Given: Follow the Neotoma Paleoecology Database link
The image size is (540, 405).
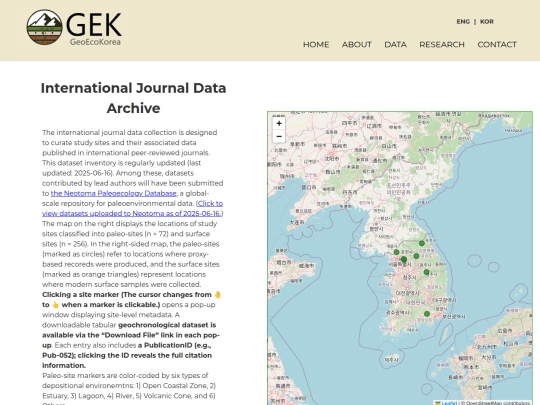Looking at the screenshot, I should pyautogui.click(x=114, y=193).
